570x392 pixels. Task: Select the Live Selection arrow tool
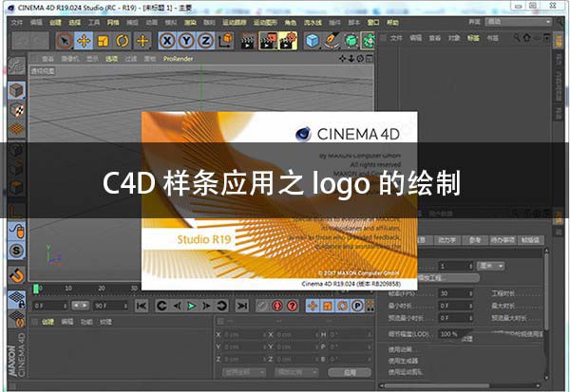point(65,41)
